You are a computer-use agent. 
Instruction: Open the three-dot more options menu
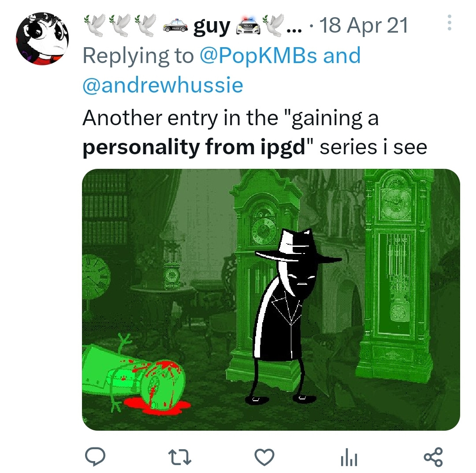[x=449, y=22]
